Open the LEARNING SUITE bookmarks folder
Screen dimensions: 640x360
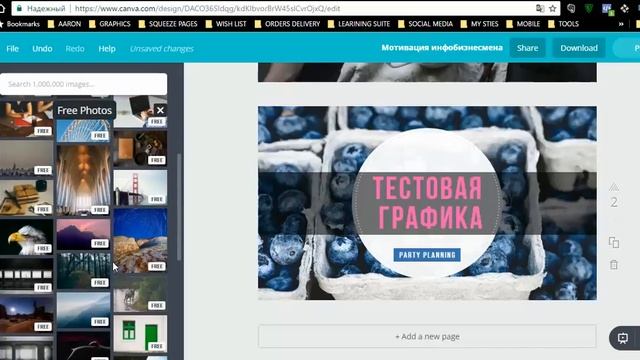[x=358, y=24]
